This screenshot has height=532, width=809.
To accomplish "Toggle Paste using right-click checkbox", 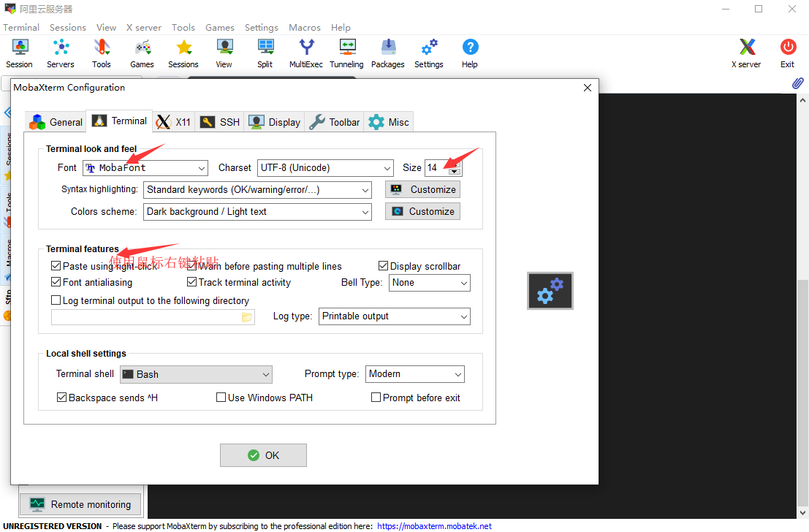I will [x=56, y=266].
